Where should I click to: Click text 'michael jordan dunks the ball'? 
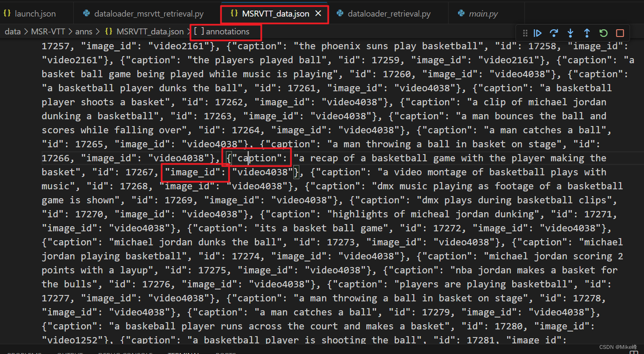coord(195,242)
